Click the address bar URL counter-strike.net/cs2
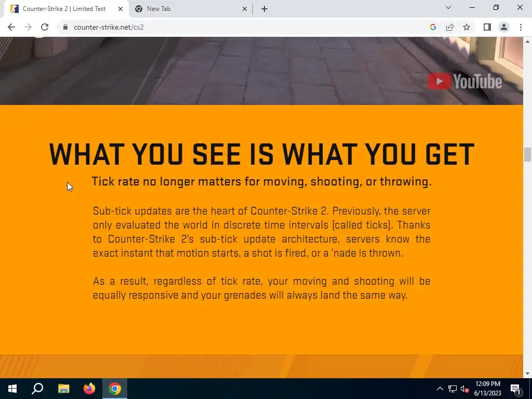The image size is (532, 399). click(109, 27)
